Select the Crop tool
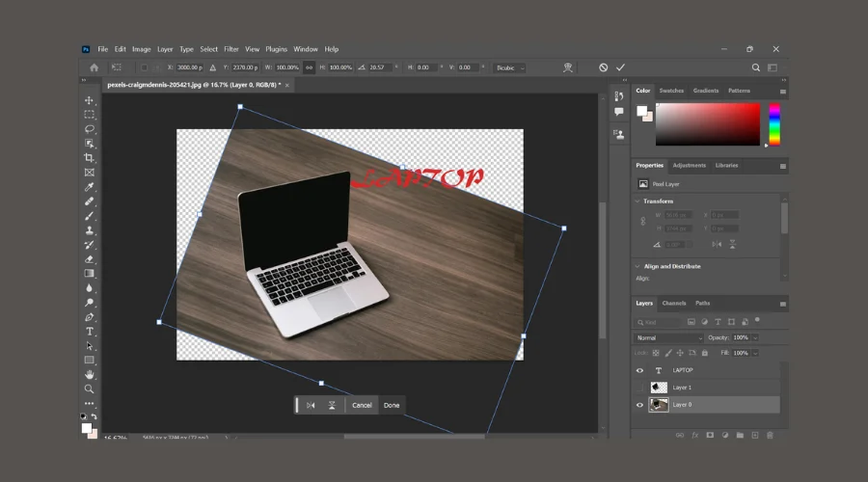Viewport: 868px width, 482px height. (89, 158)
